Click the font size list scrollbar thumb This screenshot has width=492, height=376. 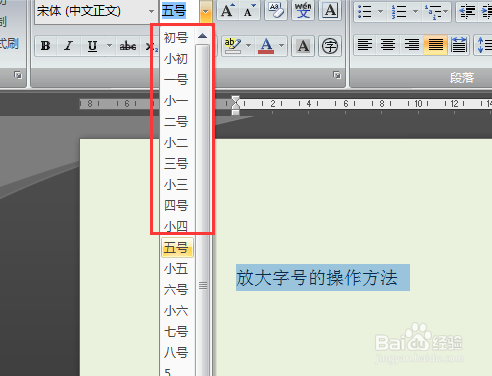[203, 210]
